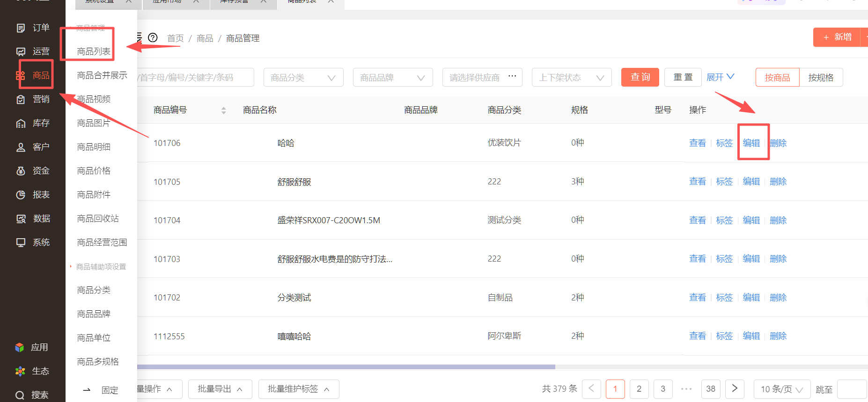The width and height of the screenshot is (868, 402).
Task: Expand more filters with 展开
Action: (720, 77)
